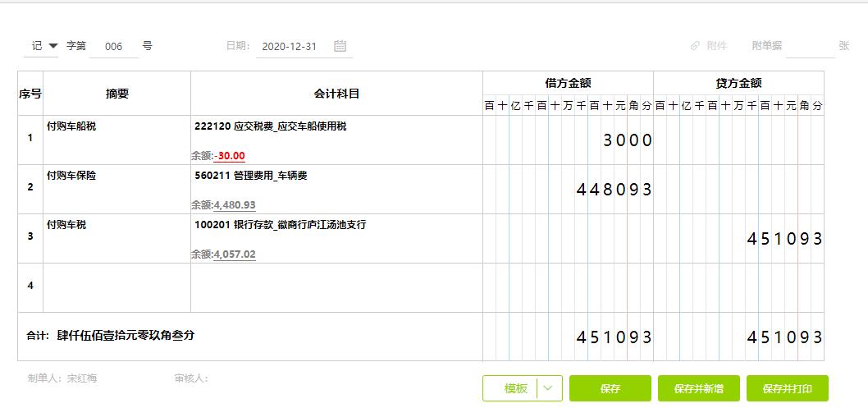
Task: Click the 模板 template button
Action: (x=514, y=388)
